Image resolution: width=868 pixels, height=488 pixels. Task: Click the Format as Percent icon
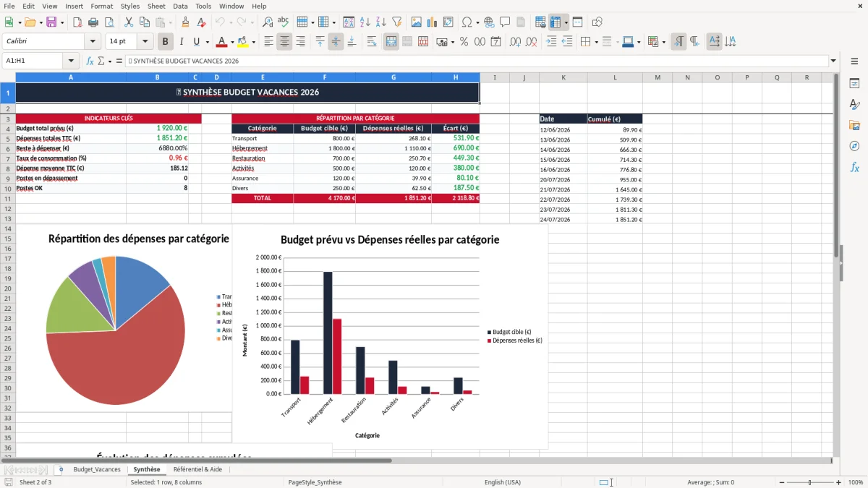tap(464, 42)
